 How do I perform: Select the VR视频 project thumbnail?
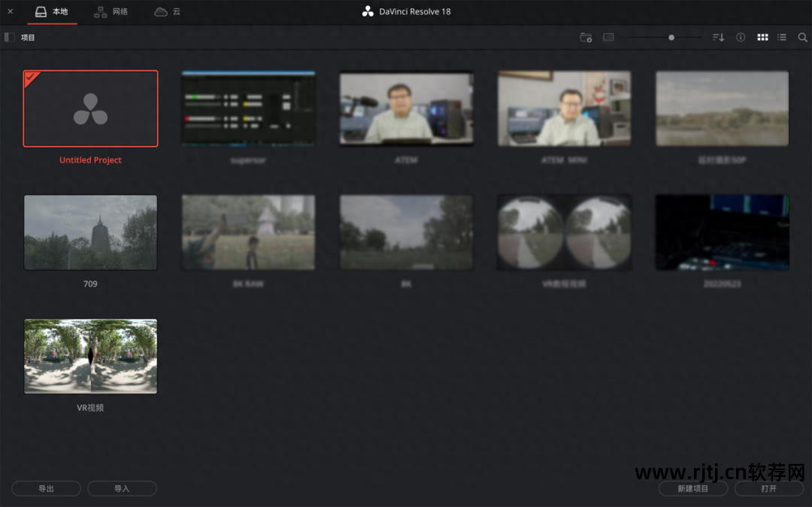click(90, 356)
